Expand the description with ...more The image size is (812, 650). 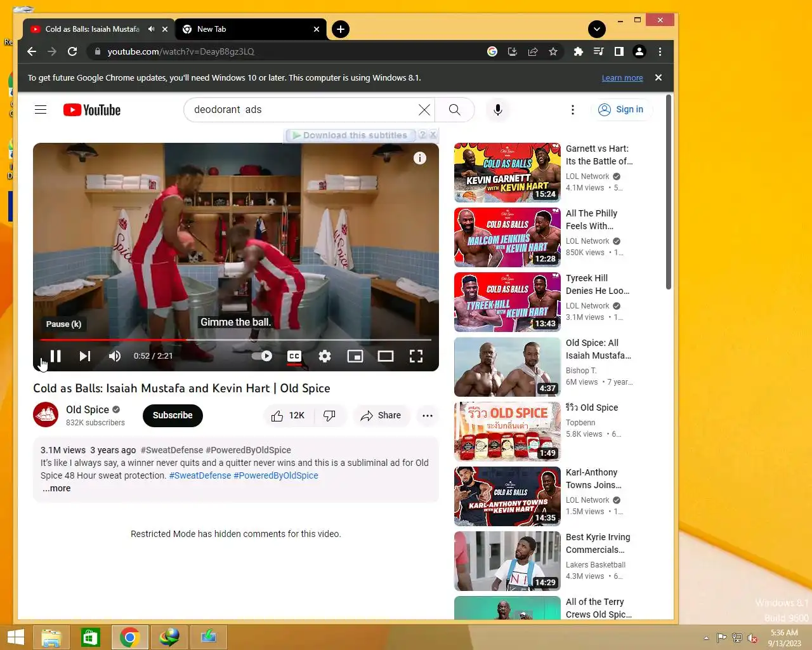(x=56, y=488)
